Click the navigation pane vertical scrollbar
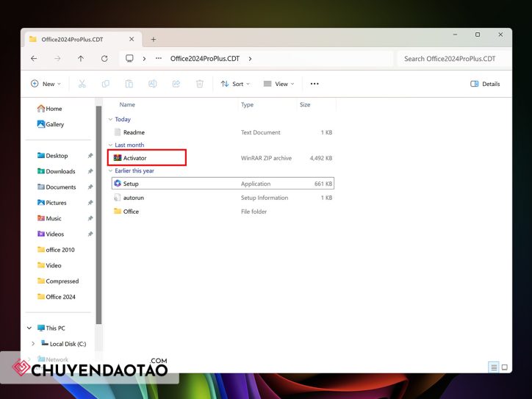The height and width of the screenshot is (399, 532). (x=98, y=215)
